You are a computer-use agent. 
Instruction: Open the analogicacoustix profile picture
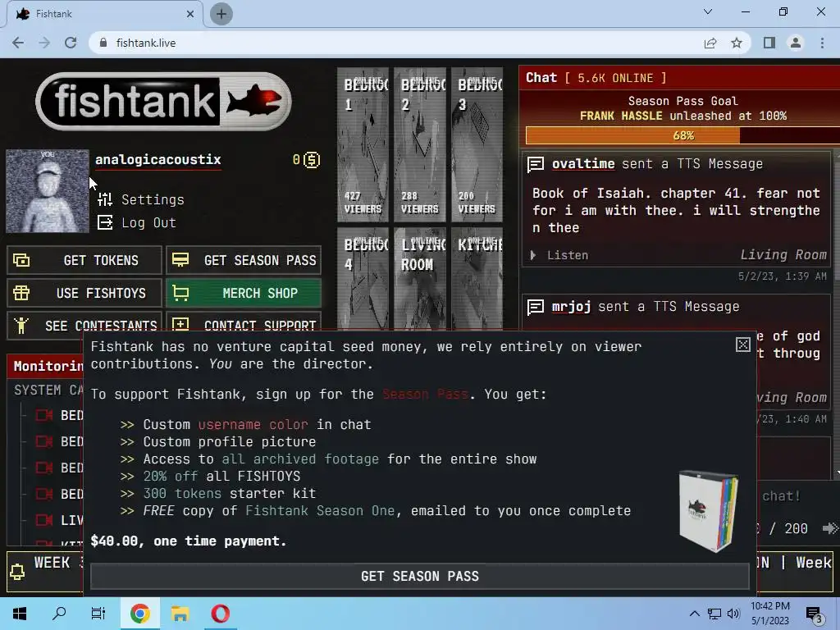tap(47, 190)
